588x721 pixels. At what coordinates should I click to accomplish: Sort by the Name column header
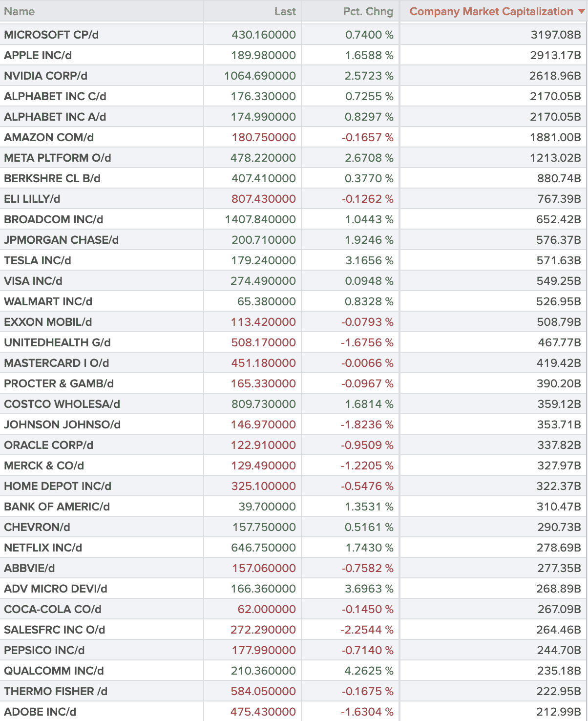20,11
